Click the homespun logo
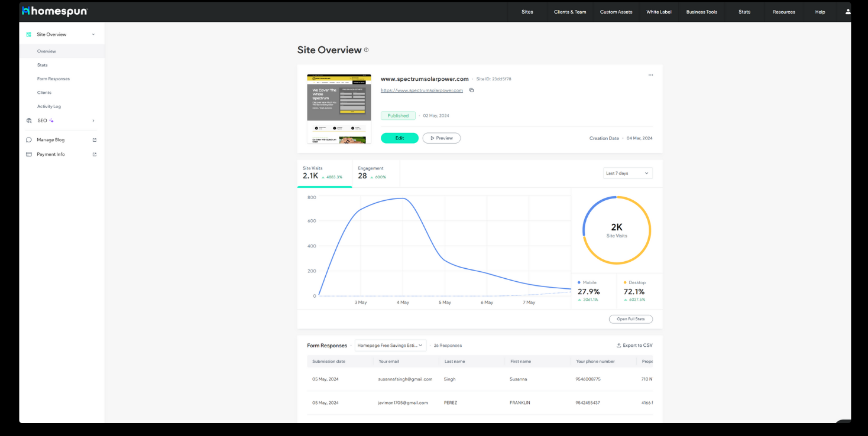868x436 pixels. [x=55, y=11]
